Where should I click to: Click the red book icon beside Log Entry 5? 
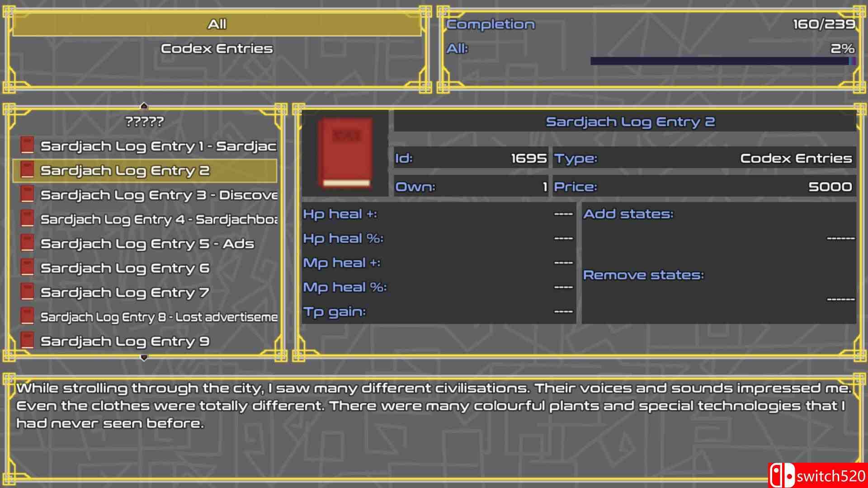(28, 244)
